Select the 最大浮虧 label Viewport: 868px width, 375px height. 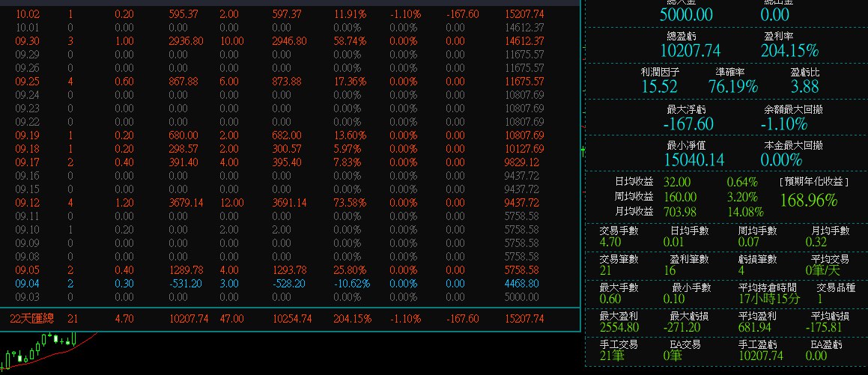(x=687, y=109)
